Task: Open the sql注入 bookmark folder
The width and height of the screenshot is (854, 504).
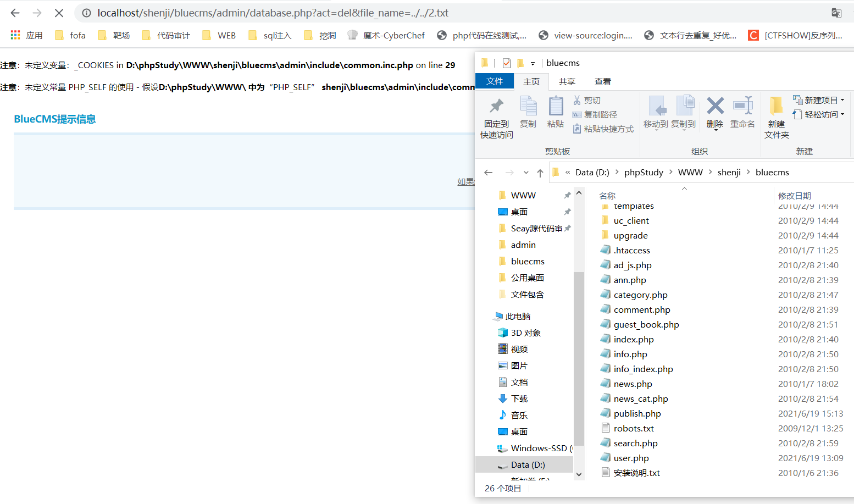Action: (269, 35)
